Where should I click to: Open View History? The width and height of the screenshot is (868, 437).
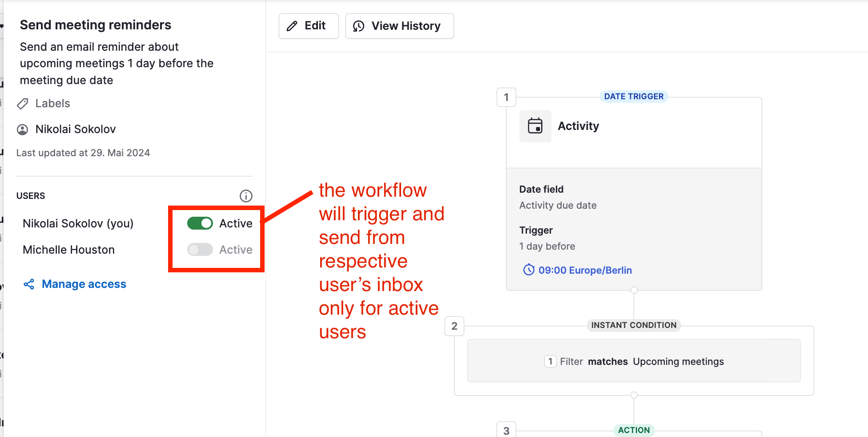(399, 26)
